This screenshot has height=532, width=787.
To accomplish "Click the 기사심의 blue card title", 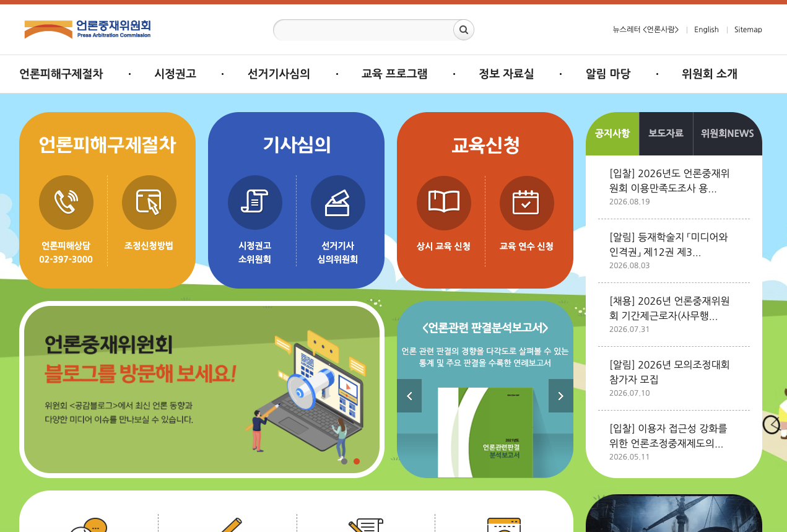I will coord(296,145).
